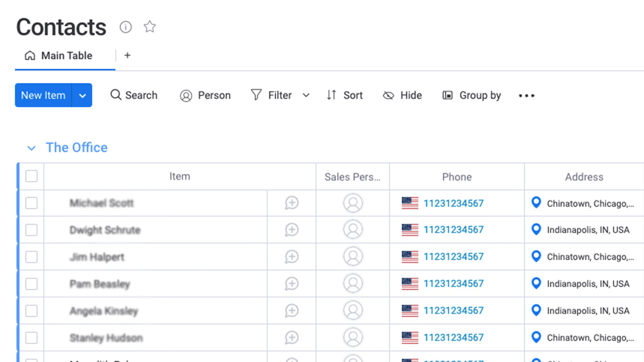Open the Hide columns menu

pos(402,96)
